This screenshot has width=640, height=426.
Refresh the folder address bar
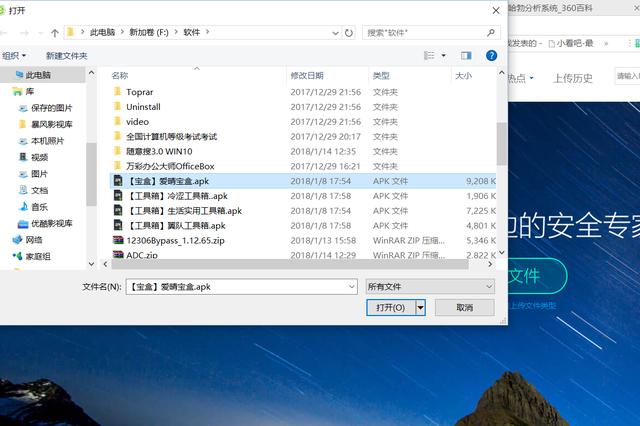pyautogui.click(x=349, y=33)
